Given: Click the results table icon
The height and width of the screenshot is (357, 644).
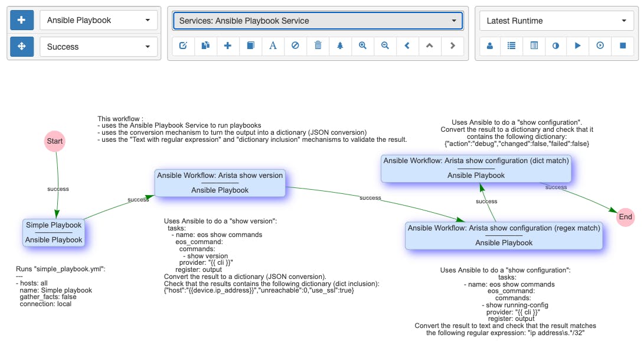Looking at the screenshot, I should (534, 46).
